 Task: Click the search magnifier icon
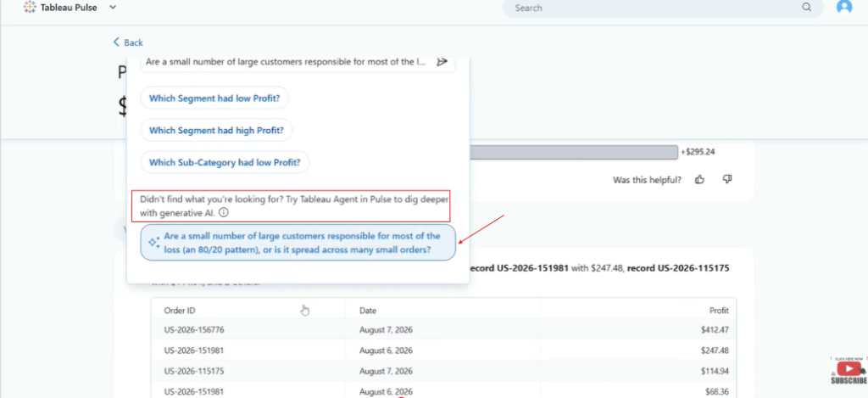(807, 7)
